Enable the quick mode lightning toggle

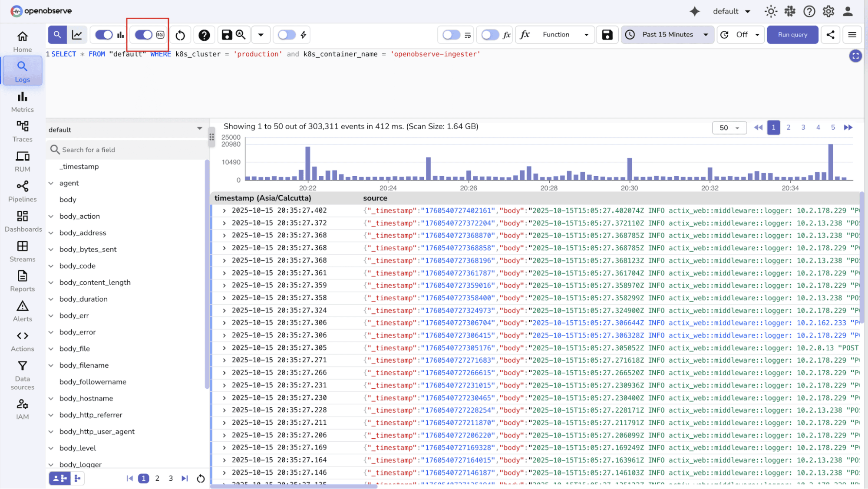coord(287,35)
